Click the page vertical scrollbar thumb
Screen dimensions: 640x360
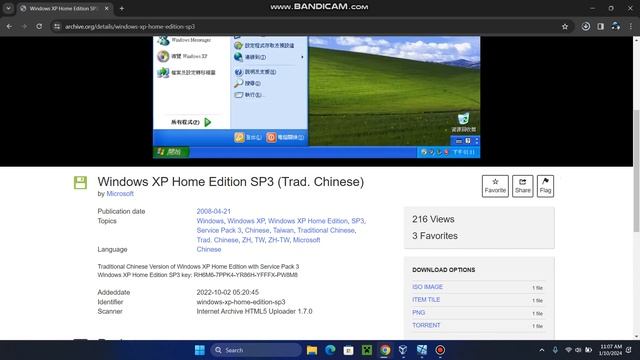pos(636,171)
